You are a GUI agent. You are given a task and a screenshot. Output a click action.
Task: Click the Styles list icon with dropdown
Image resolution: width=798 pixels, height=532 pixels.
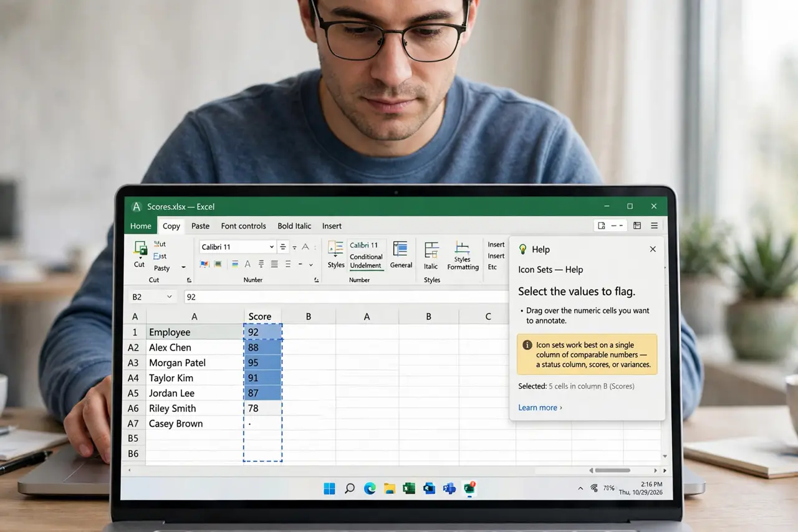pyautogui.click(x=336, y=249)
